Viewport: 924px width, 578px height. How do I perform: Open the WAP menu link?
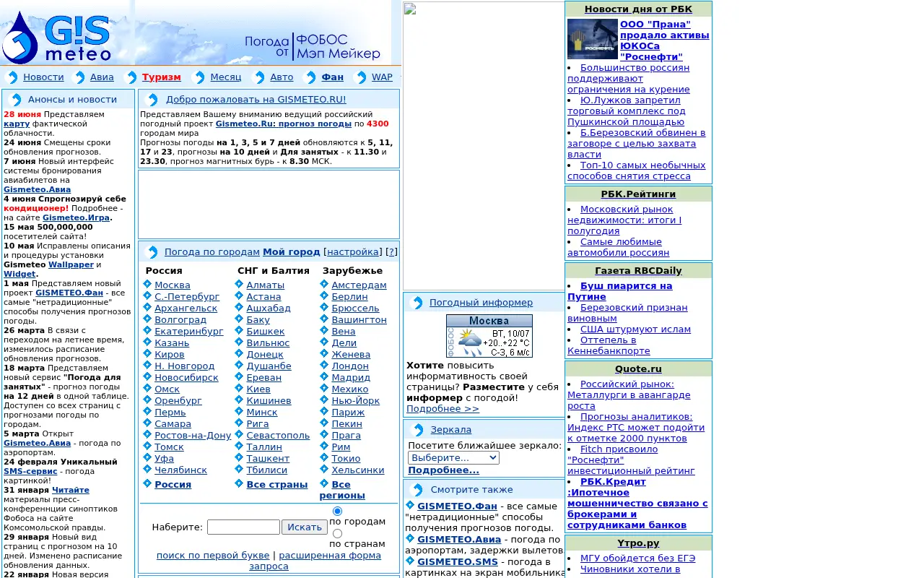point(382,77)
